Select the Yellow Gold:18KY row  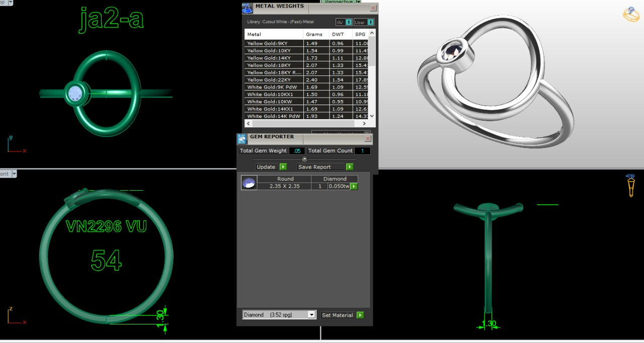(x=307, y=65)
